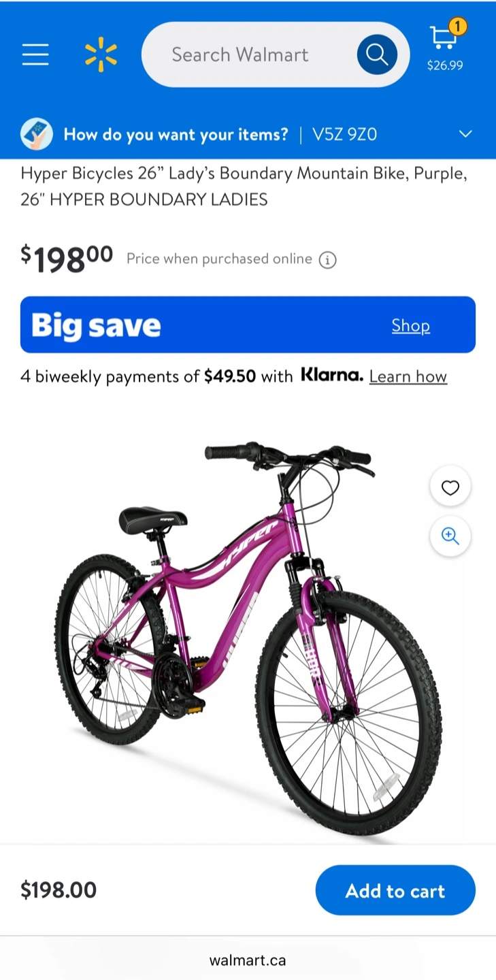This screenshot has height=980, width=496.
Task: Click the postal code V5Z 9Z0
Action: 344,134
